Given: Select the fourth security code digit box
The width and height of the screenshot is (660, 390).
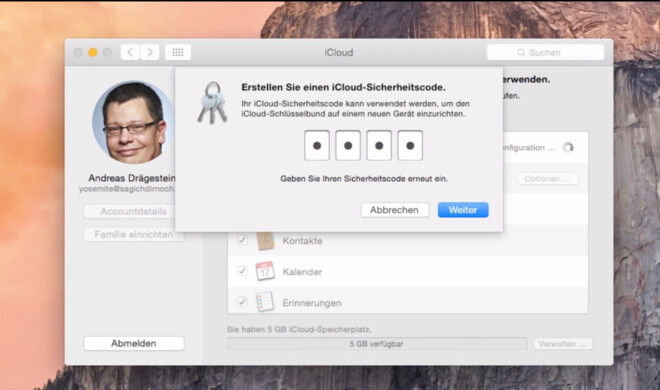Looking at the screenshot, I should (x=410, y=146).
